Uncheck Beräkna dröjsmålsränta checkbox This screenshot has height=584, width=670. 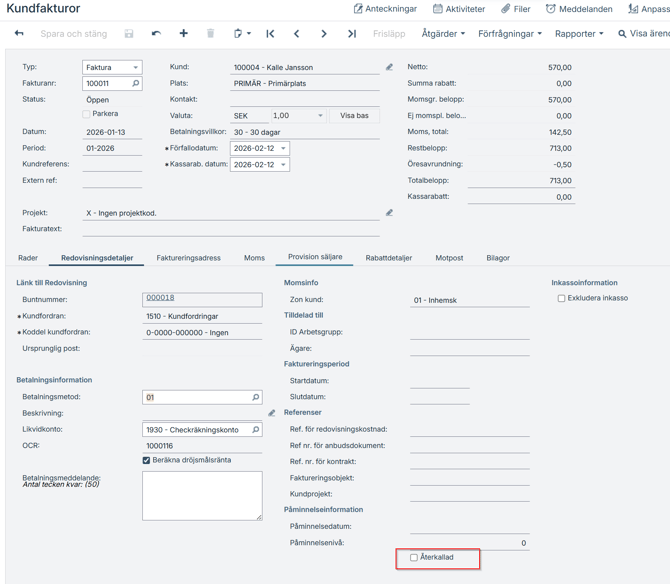pyautogui.click(x=146, y=460)
